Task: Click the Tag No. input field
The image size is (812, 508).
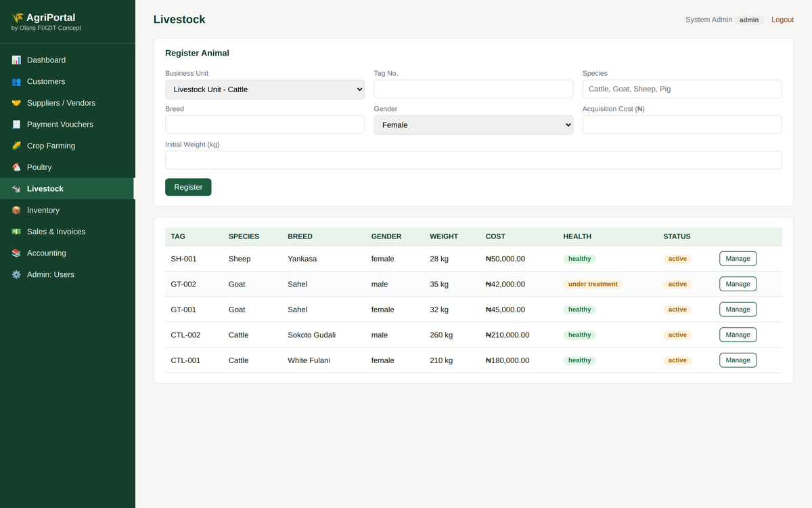Action: [x=474, y=89]
